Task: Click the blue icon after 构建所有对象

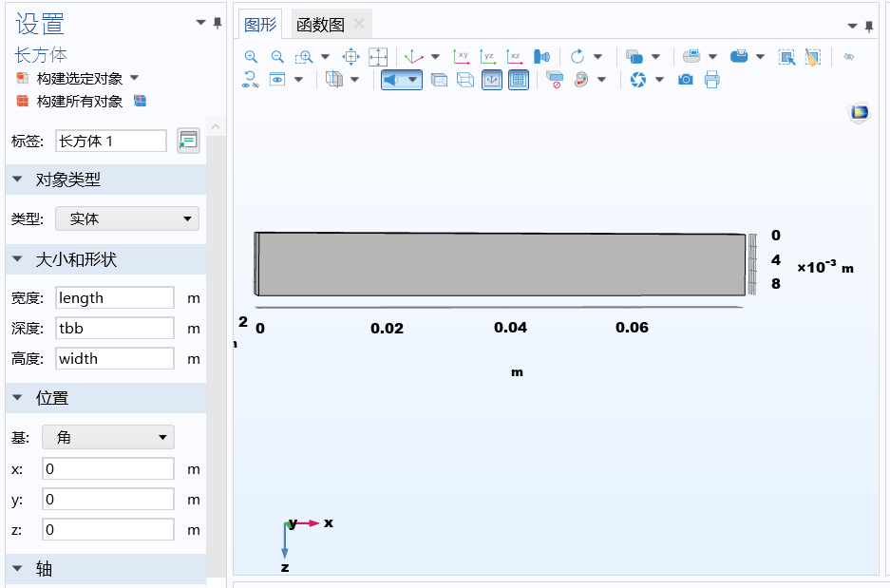Action: point(141,101)
